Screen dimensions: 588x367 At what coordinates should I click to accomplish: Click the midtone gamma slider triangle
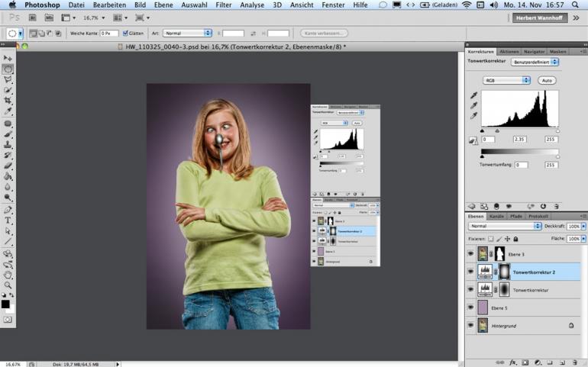point(497,130)
